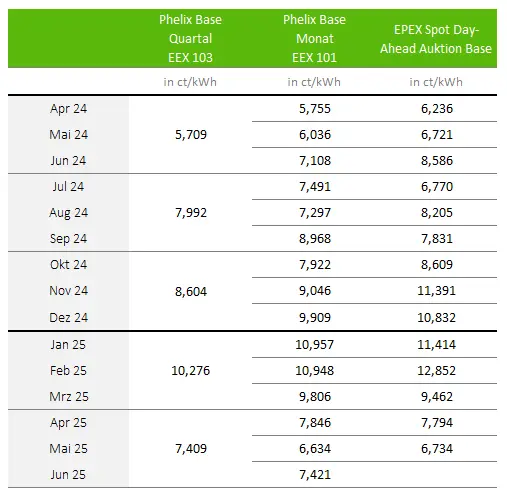Select the Apr 24 row label
This screenshot has width=507, height=498.
tap(68, 109)
